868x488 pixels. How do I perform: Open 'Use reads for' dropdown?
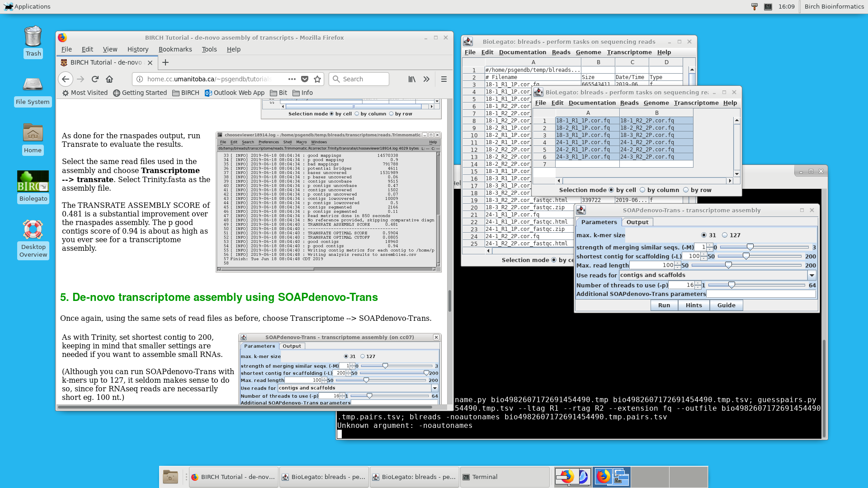pyautogui.click(x=812, y=275)
